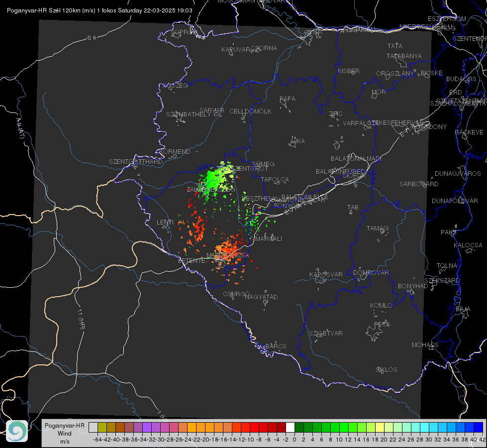
Task: Click the radar title with date 22-03-2025 19:03
Action: pyautogui.click(x=99, y=10)
